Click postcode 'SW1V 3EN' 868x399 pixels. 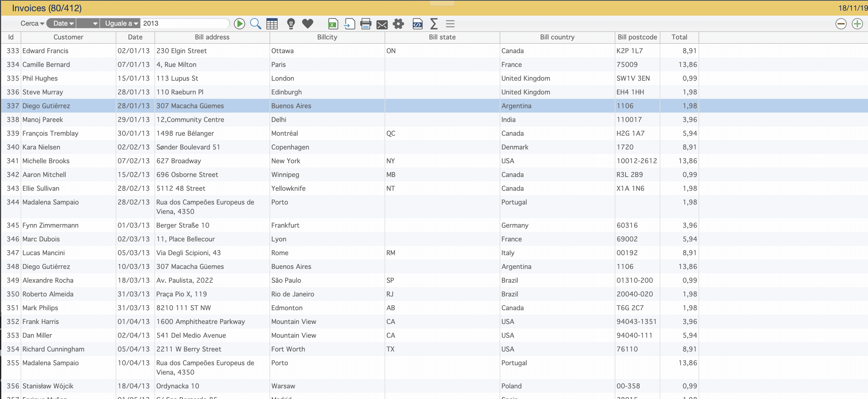(x=633, y=78)
